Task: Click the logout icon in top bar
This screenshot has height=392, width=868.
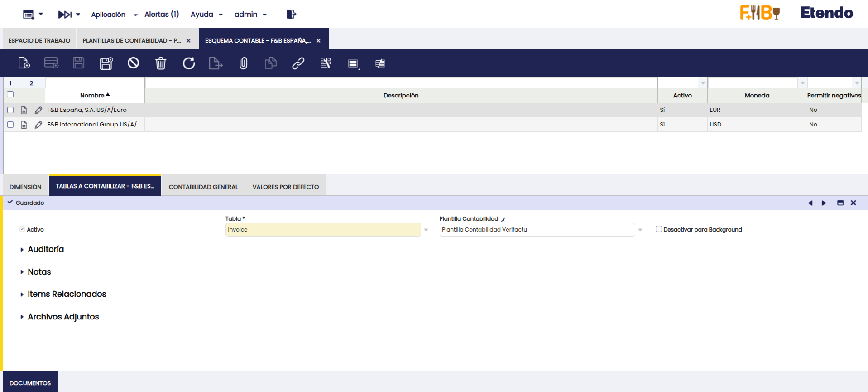Action: 291,15
